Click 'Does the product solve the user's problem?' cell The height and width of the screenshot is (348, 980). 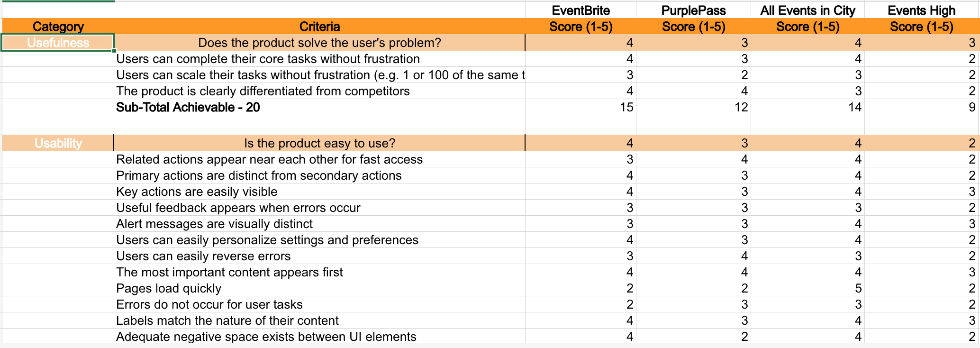pos(319,43)
